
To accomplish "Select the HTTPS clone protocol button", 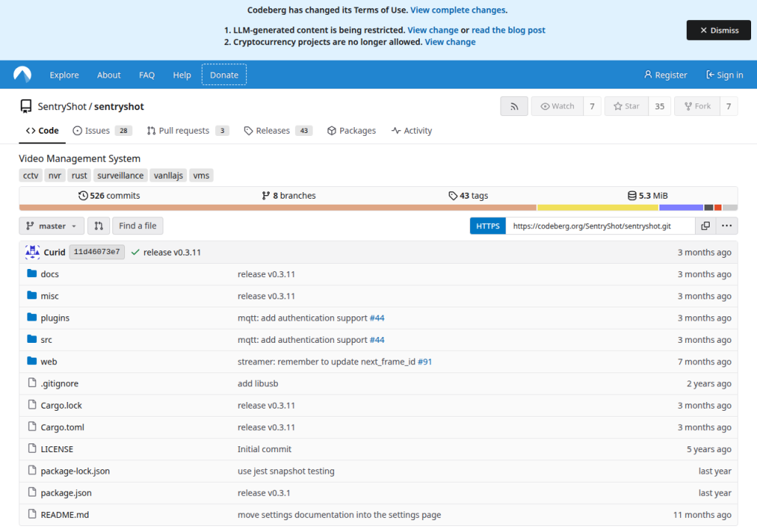I will pos(488,226).
